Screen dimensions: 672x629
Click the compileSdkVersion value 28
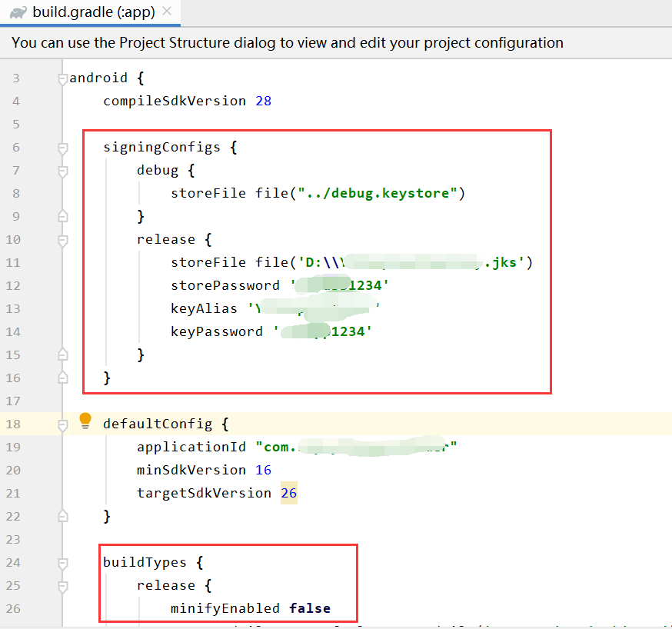tap(264, 101)
